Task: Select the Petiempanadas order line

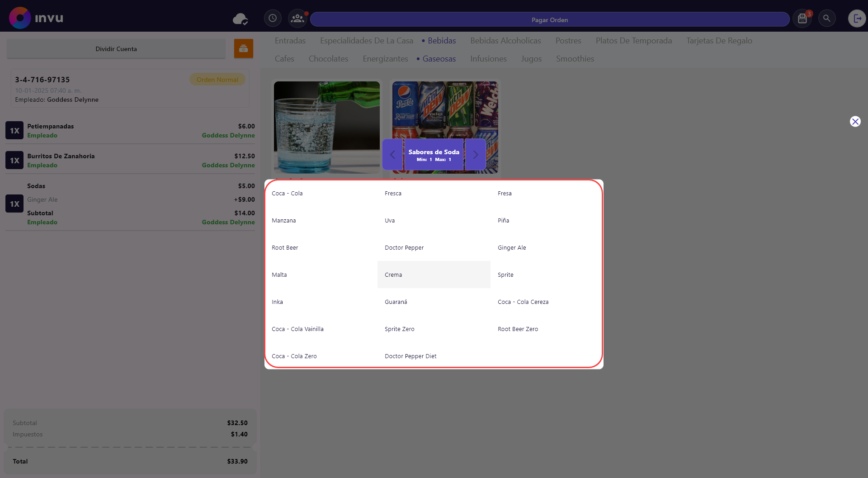Action: point(130,130)
